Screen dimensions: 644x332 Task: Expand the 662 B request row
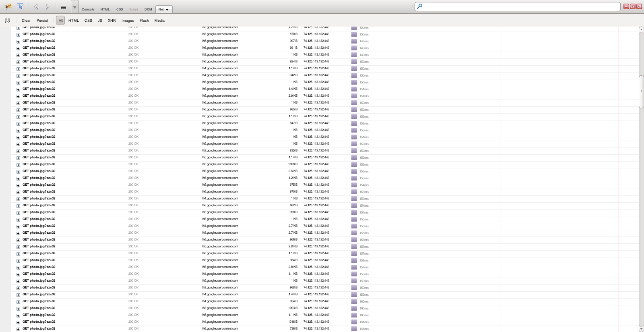18,206
